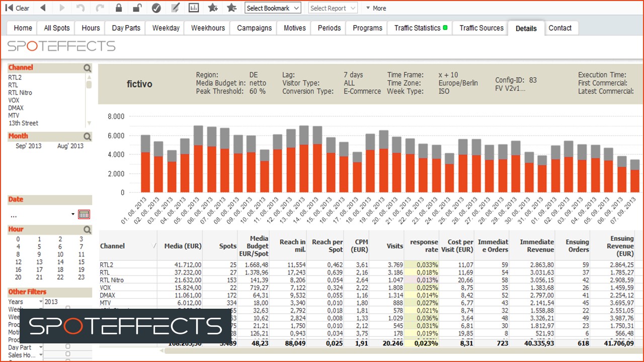The height and width of the screenshot is (362, 644).
Task: Search the Channel list box
Action: (88, 68)
